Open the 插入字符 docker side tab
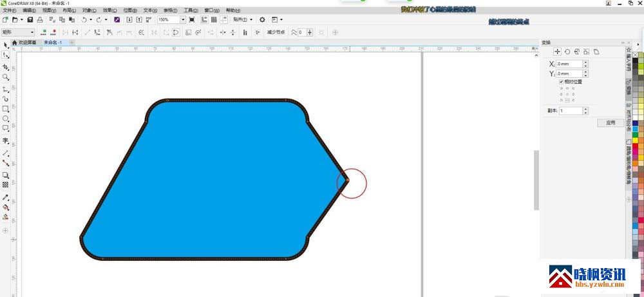644x297 pixels. click(629, 59)
